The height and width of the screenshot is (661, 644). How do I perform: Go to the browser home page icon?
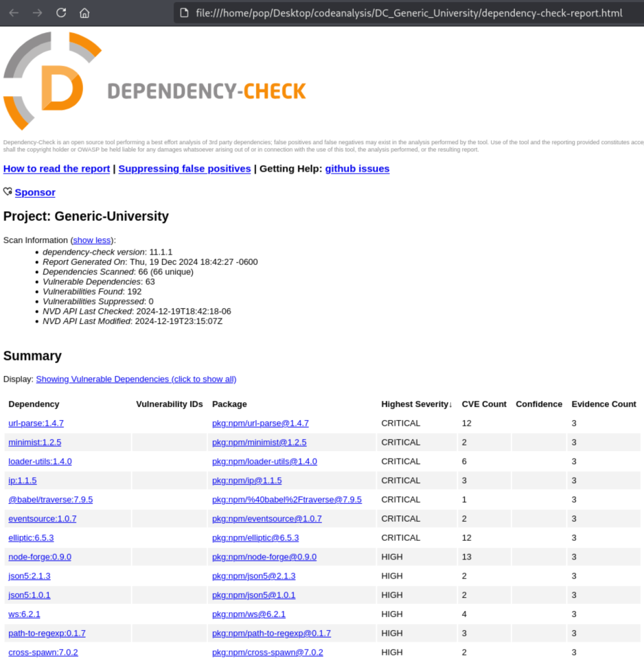point(84,12)
